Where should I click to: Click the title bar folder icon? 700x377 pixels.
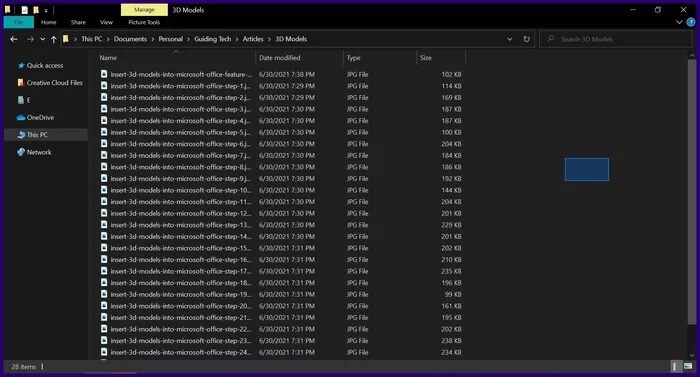click(x=8, y=9)
